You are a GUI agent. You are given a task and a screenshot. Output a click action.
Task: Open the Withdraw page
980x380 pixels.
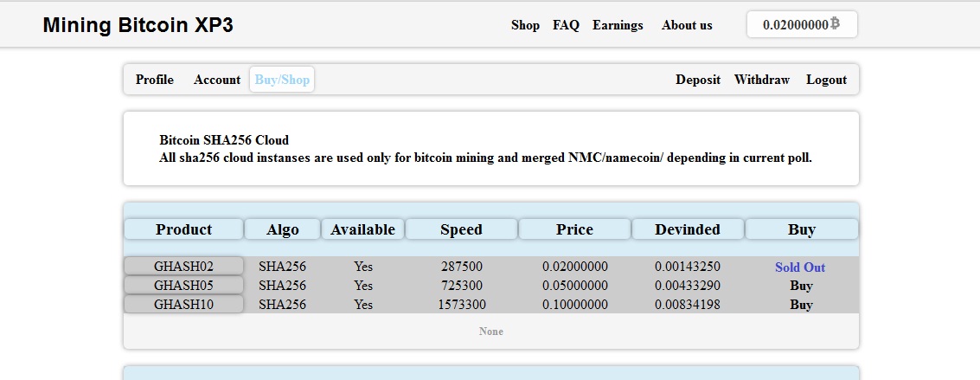[x=762, y=80]
